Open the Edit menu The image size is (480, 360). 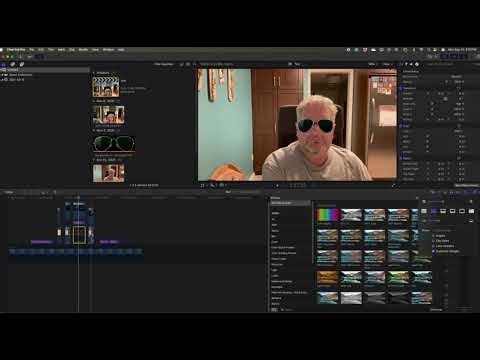pos(41,50)
